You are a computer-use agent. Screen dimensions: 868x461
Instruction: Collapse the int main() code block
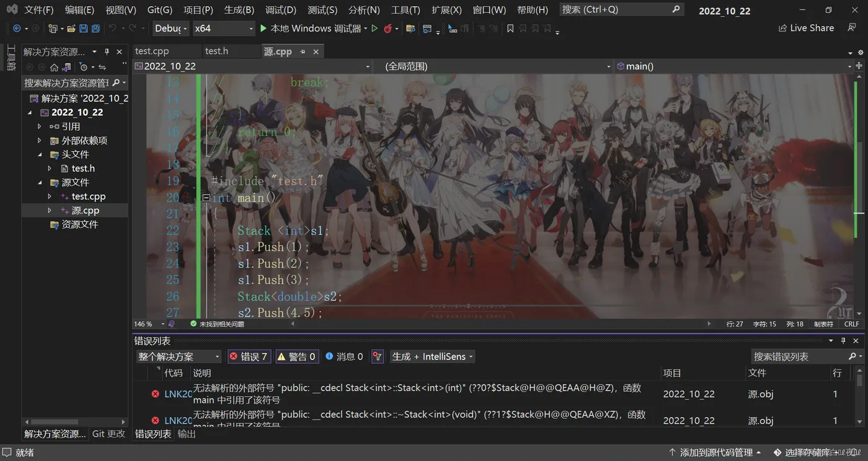[206, 198]
